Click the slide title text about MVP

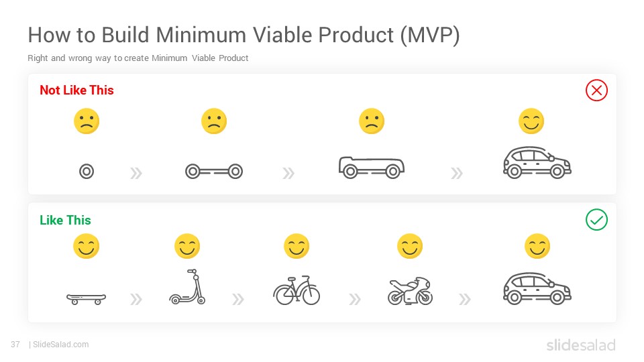[x=244, y=36]
